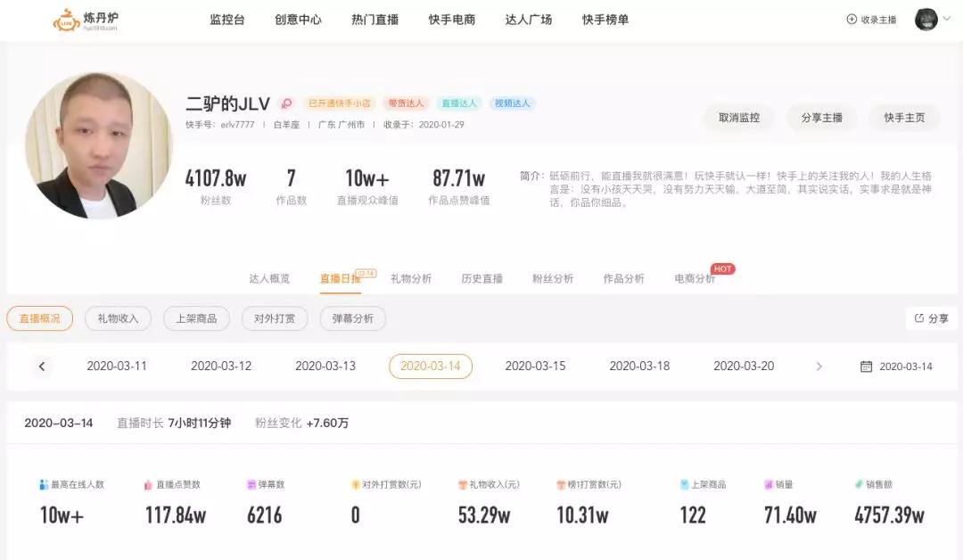Select the 弹幕分析 filter pill
This screenshot has height=560, width=963.
point(352,318)
